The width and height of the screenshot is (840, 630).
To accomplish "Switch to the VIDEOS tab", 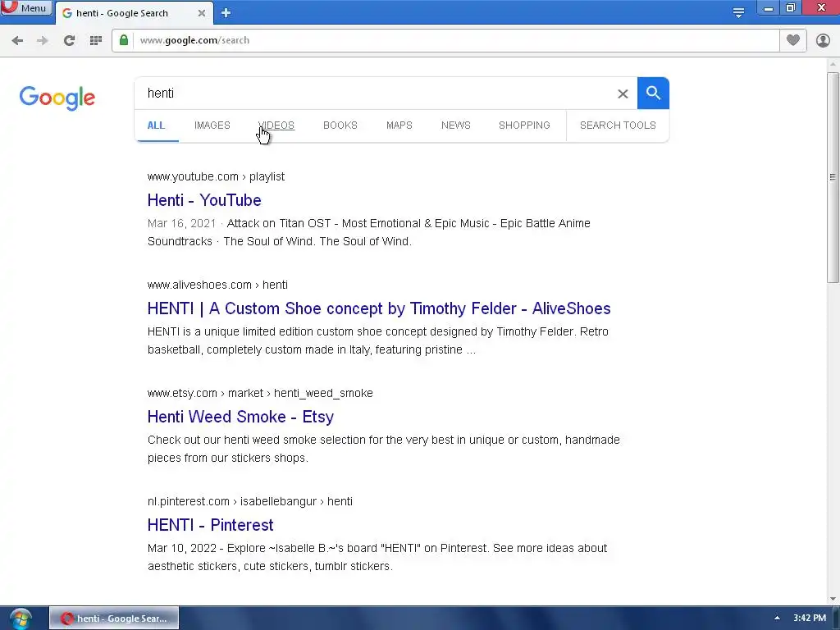I will pos(276,126).
